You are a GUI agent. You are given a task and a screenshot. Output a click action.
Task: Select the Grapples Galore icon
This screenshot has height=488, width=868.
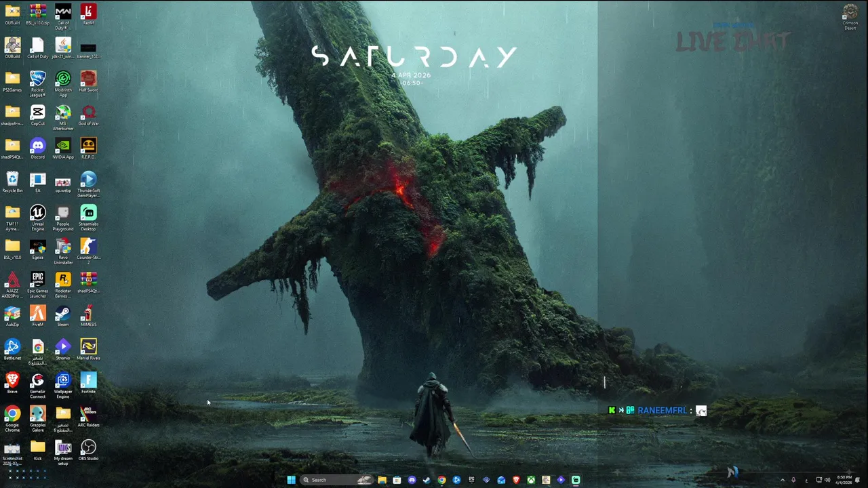(x=37, y=420)
